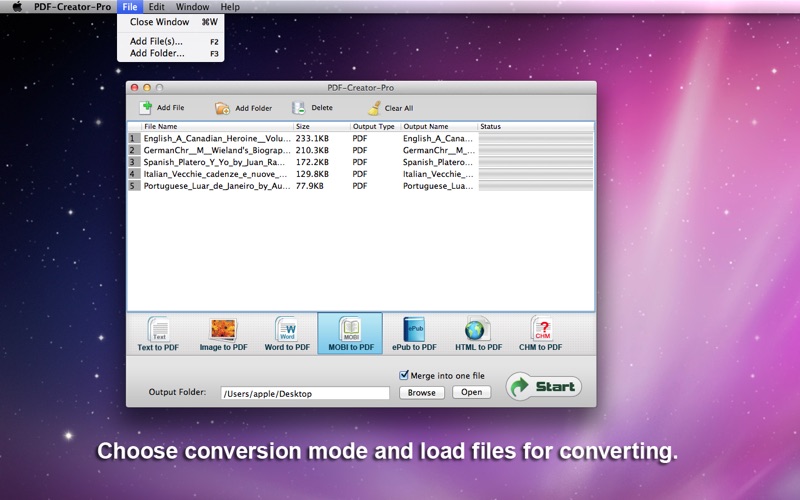This screenshot has width=800, height=500.
Task: Click the Output Name column header
Action: coord(439,126)
